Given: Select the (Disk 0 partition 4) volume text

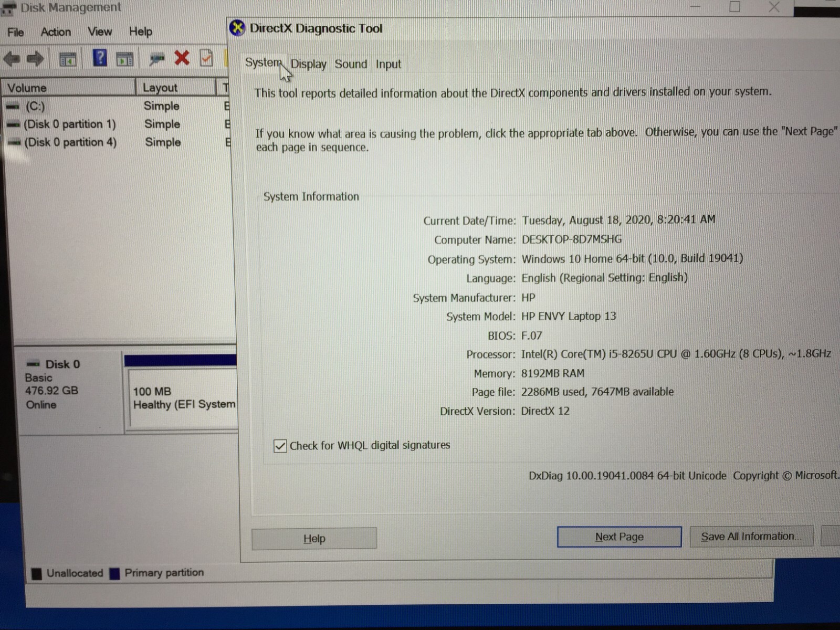Looking at the screenshot, I should click(71, 142).
